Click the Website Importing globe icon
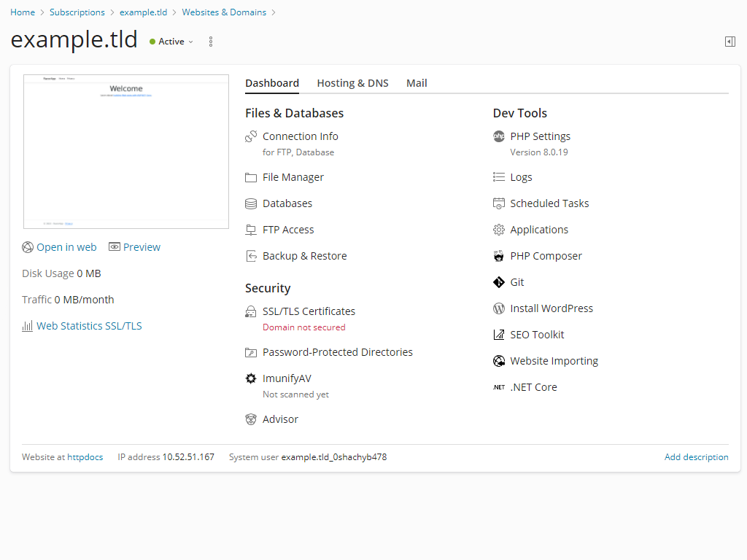Image resolution: width=747 pixels, height=560 pixels. tap(499, 361)
